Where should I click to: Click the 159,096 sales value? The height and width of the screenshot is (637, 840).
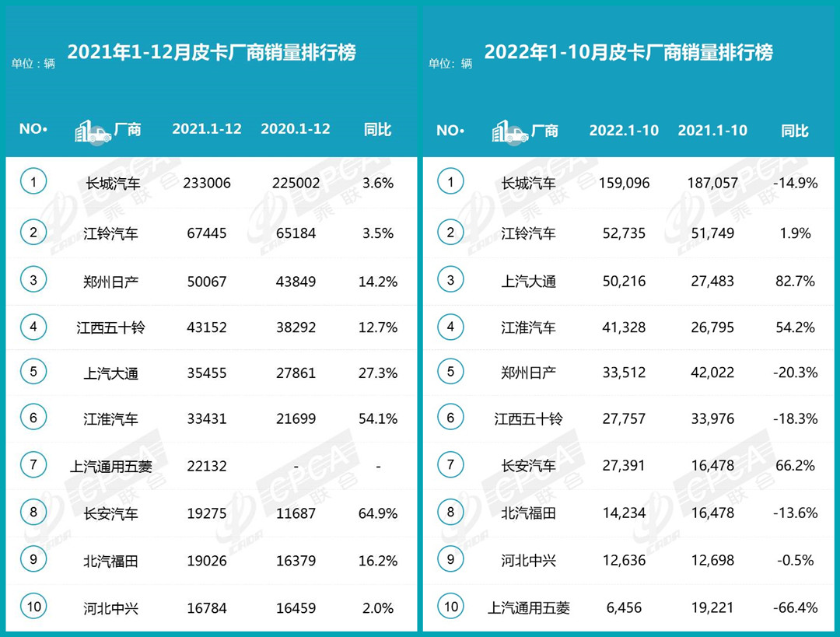point(624,184)
